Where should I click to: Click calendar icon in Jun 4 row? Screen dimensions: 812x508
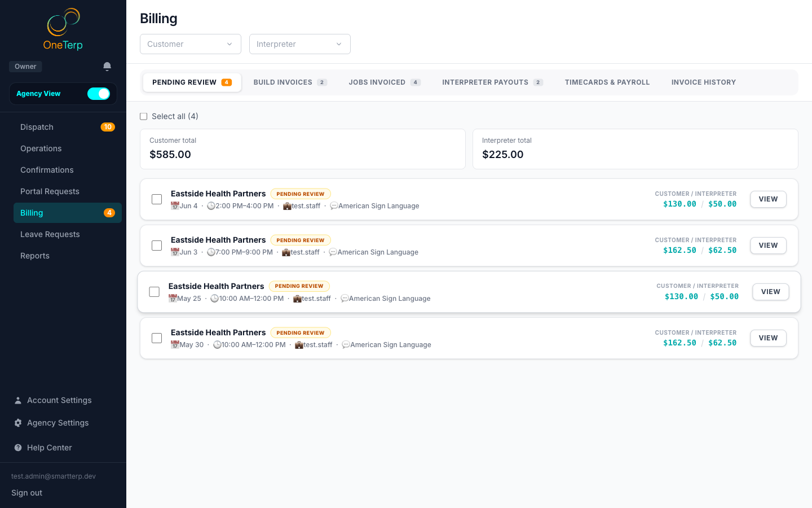175,206
